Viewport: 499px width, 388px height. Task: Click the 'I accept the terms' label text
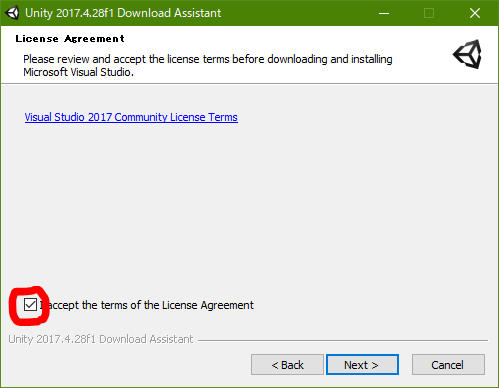click(x=147, y=305)
